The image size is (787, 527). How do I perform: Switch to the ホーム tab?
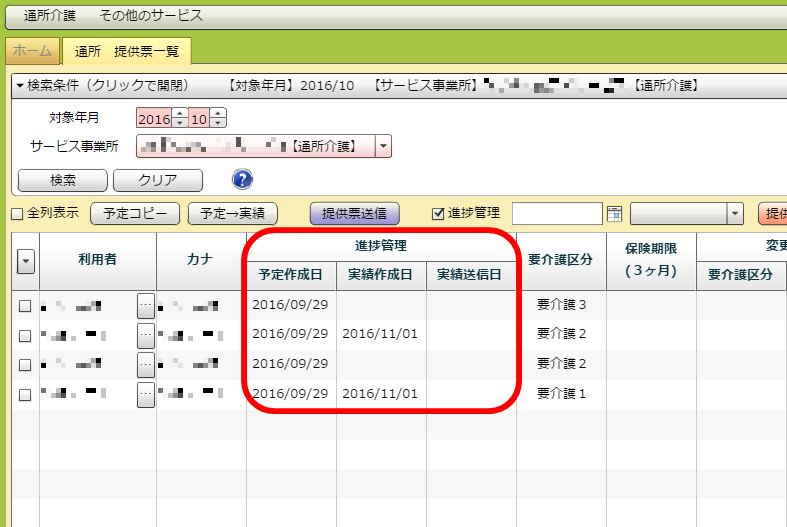pos(33,51)
